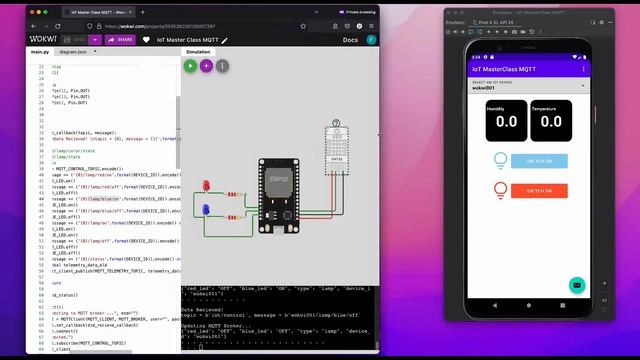This screenshot has height=360, width=640.
Task: Click the code editor horizontal scrollbar
Action: [101, 351]
